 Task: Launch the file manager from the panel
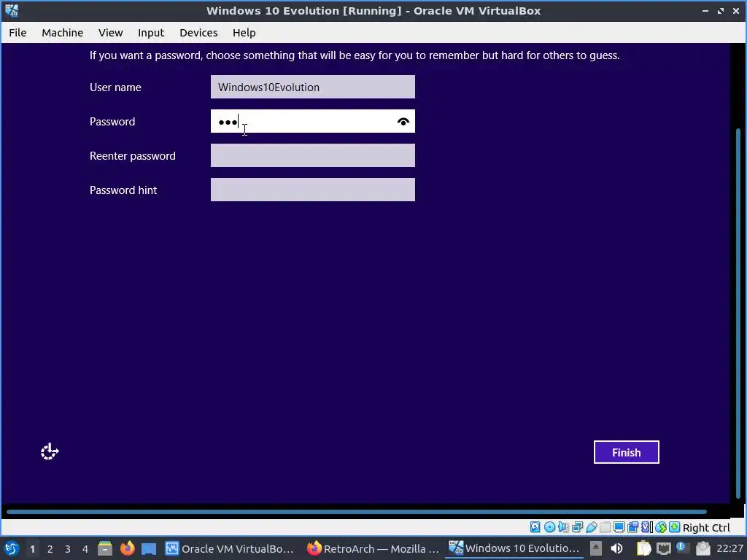(x=105, y=548)
